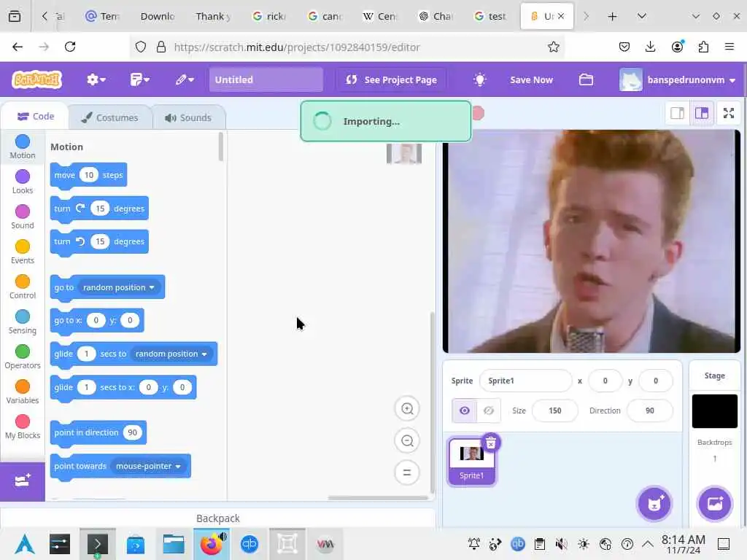The image size is (747, 560).
Task: Click the turn clockwise 15 degrees block
Action: pyautogui.click(x=99, y=209)
